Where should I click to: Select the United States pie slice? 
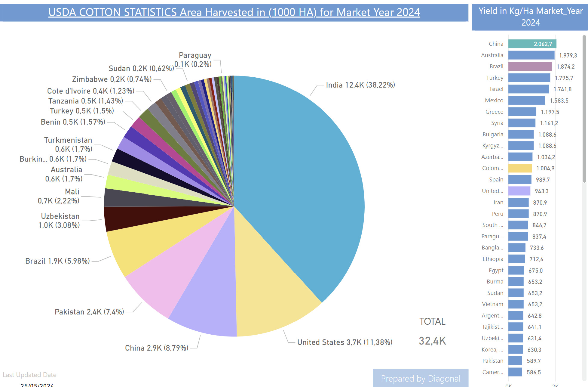point(268,289)
